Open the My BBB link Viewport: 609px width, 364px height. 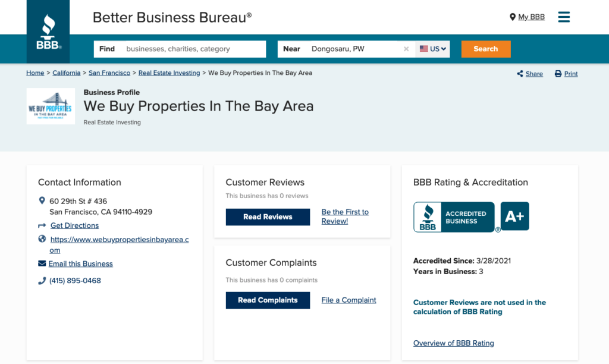[531, 17]
